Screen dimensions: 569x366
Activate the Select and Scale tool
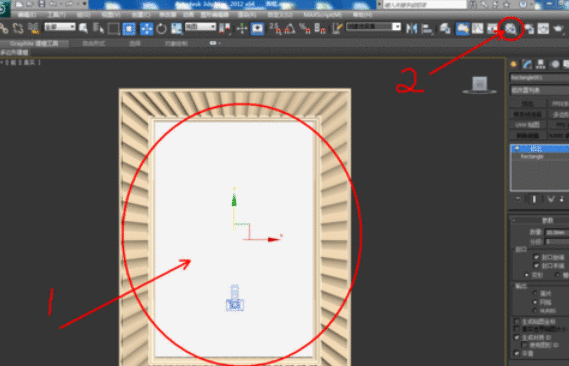[176, 28]
